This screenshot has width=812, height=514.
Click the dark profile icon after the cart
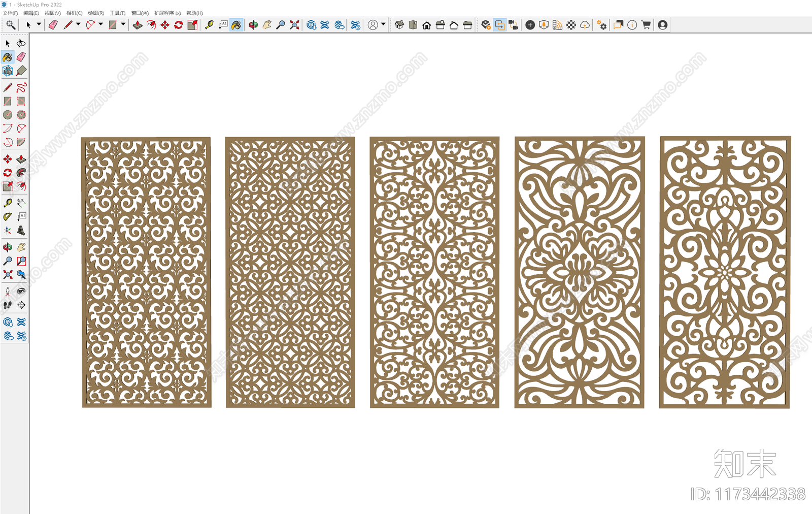(662, 25)
